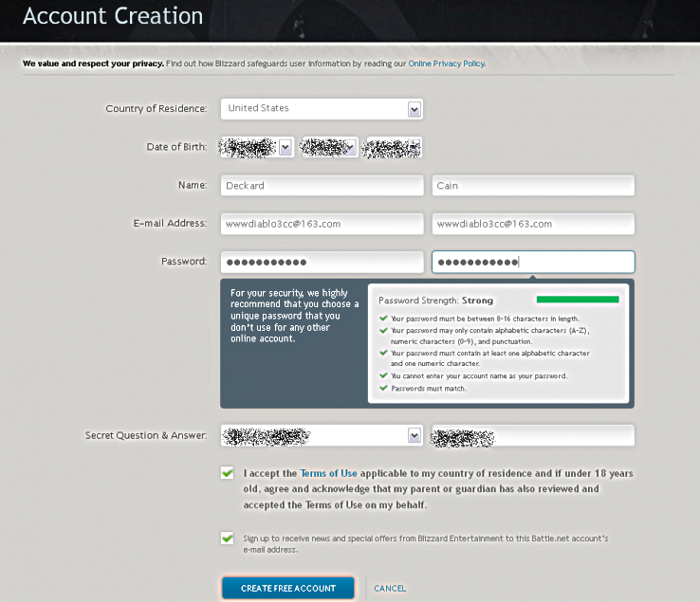Click the first e-mail address field
700x602 pixels.
pos(322,224)
